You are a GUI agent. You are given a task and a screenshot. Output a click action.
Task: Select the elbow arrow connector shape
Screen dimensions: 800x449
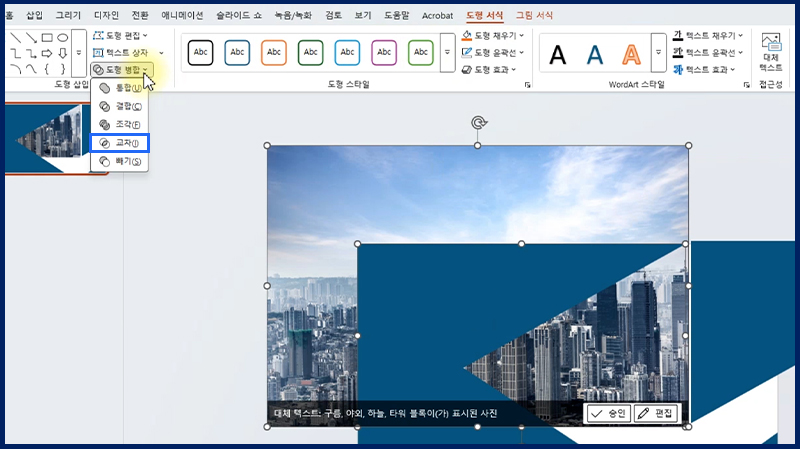tap(32, 53)
